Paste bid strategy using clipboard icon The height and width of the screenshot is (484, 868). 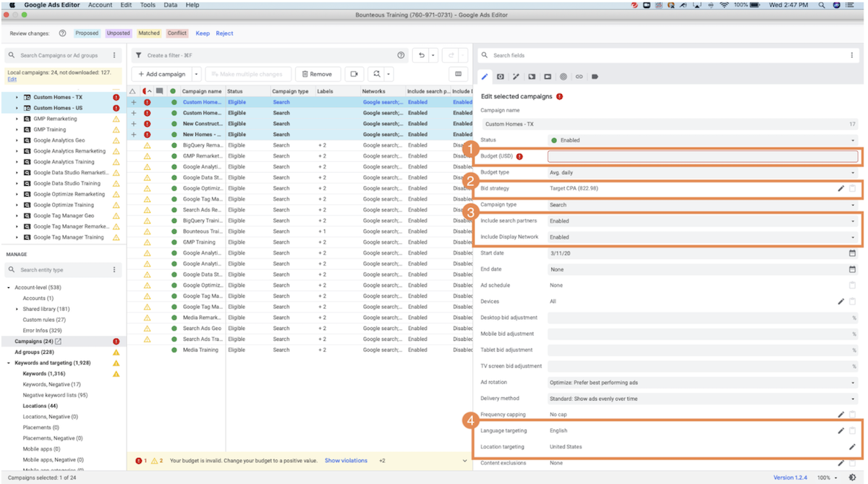coord(852,188)
